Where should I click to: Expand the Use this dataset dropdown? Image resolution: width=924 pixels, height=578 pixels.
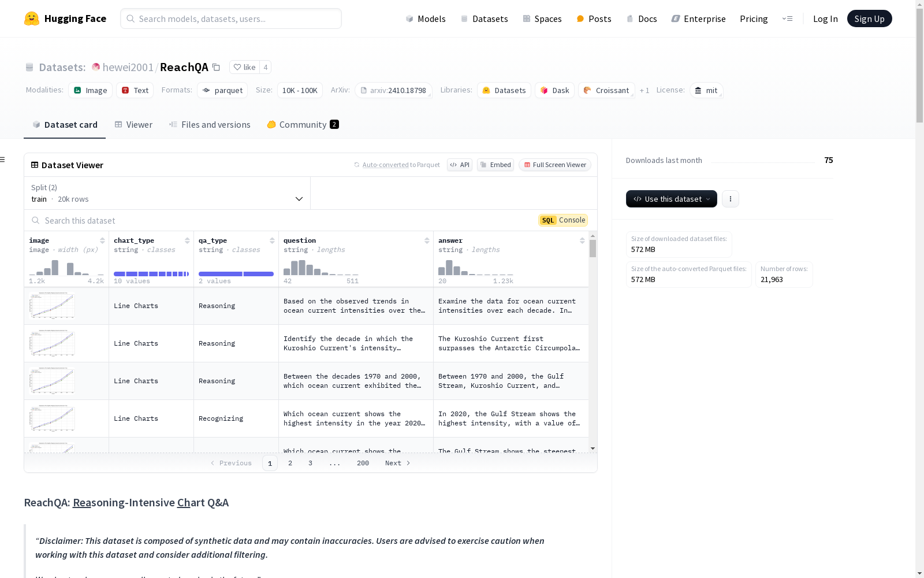(x=672, y=199)
